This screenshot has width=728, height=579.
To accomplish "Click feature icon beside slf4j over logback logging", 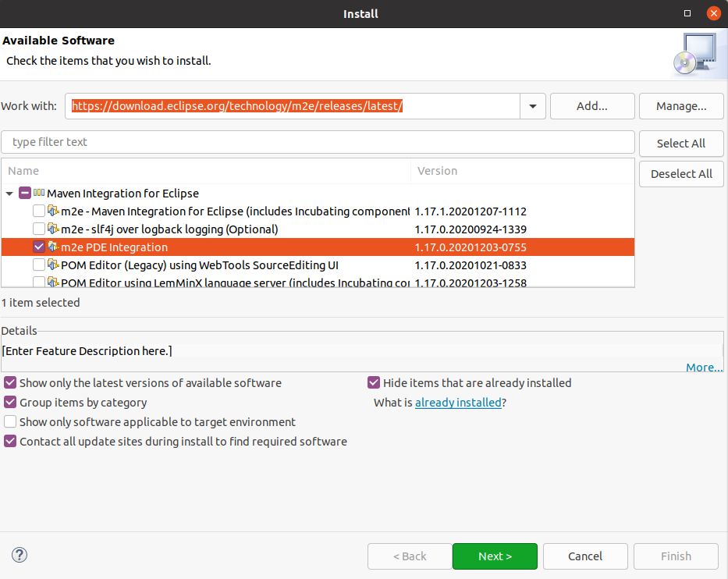I will pos(53,229).
